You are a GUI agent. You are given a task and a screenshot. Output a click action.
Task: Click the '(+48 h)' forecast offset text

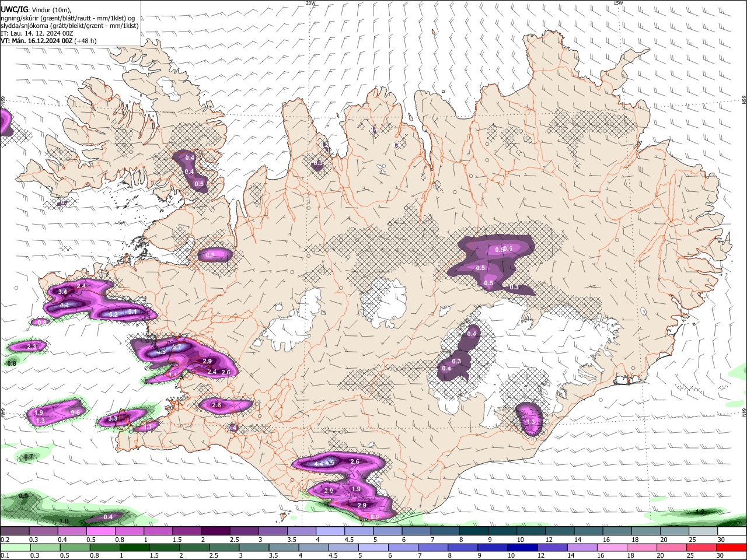[x=85, y=41]
